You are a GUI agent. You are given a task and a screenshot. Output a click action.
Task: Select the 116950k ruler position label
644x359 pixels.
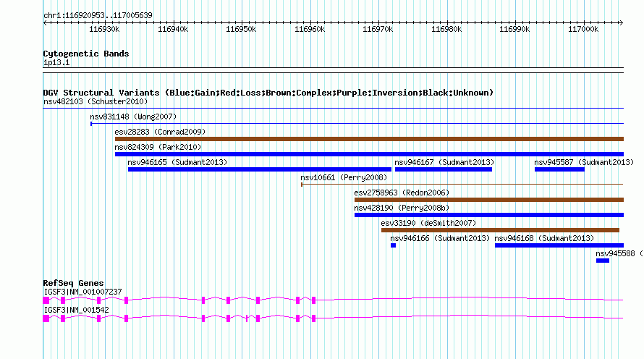click(241, 29)
